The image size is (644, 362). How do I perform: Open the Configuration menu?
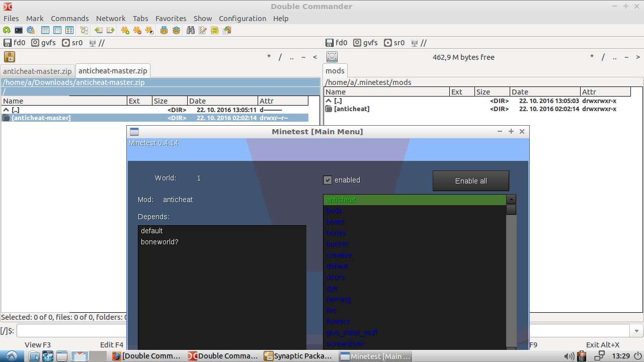click(x=242, y=18)
